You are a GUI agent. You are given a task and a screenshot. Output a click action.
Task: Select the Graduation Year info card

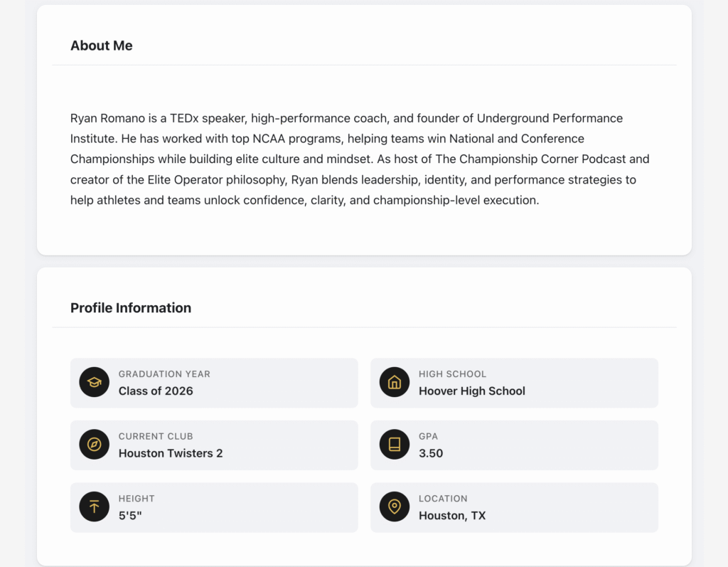(x=213, y=382)
